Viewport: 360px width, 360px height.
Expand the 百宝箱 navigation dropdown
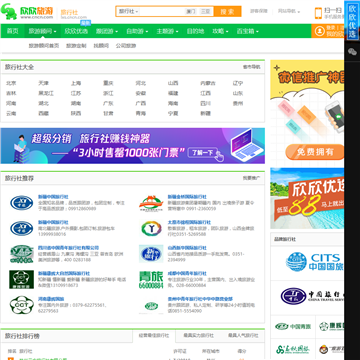[x=248, y=31]
